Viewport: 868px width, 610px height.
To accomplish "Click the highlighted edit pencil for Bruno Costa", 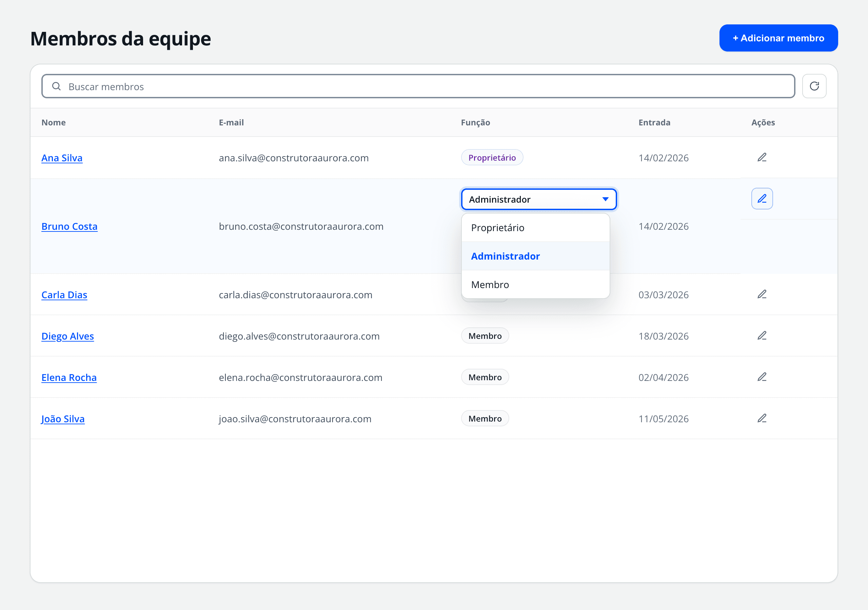I will point(762,199).
